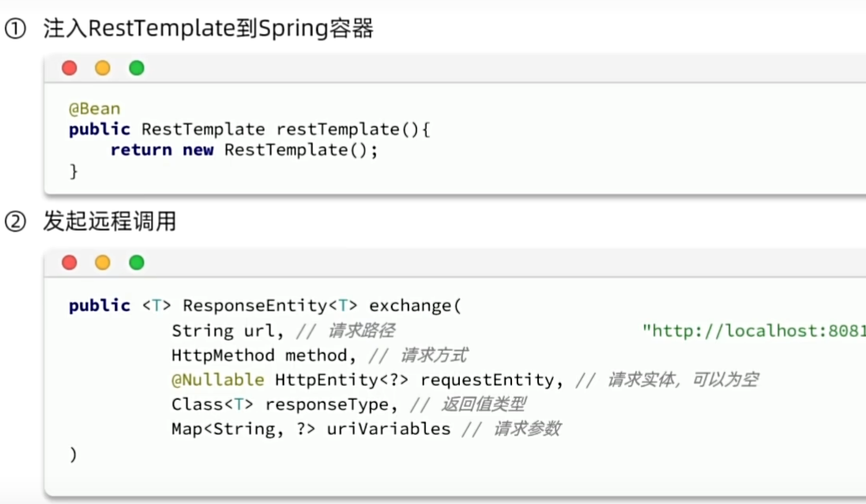Screen dimensions: 866x504
Task: Click the heading 发起远程调用
Action: 109,222
